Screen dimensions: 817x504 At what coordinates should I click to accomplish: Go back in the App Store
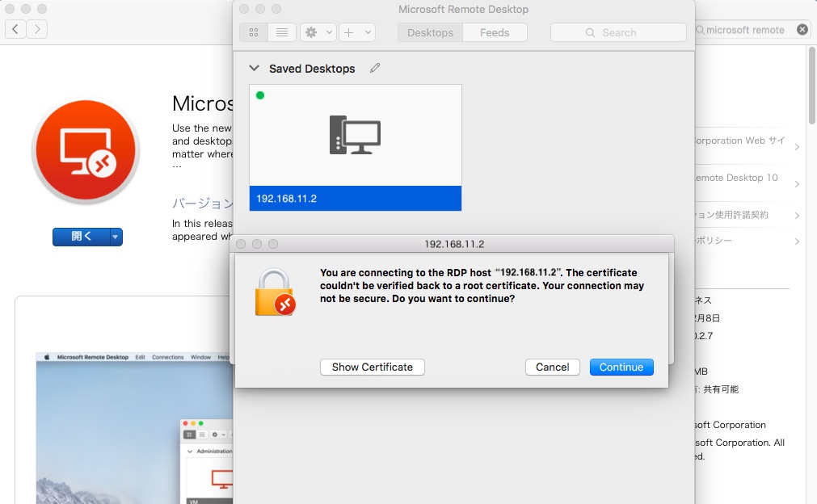(15, 30)
